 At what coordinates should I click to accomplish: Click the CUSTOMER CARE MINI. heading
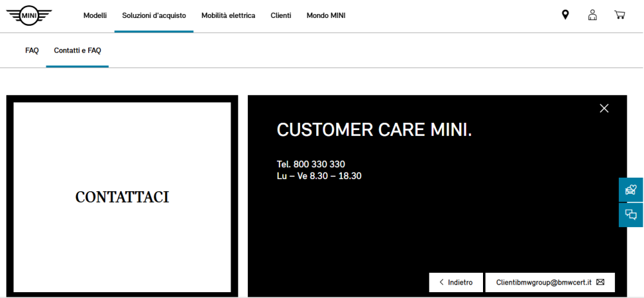tap(375, 130)
